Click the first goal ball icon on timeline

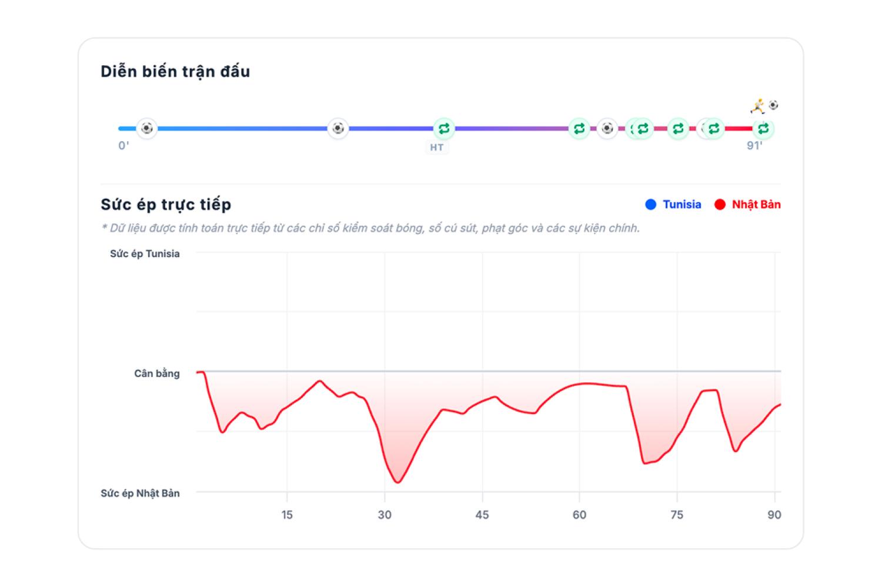pyautogui.click(x=147, y=128)
